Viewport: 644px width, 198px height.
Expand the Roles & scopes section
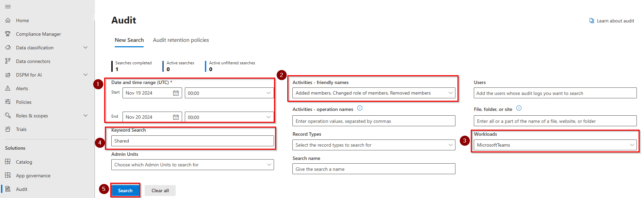click(85, 116)
